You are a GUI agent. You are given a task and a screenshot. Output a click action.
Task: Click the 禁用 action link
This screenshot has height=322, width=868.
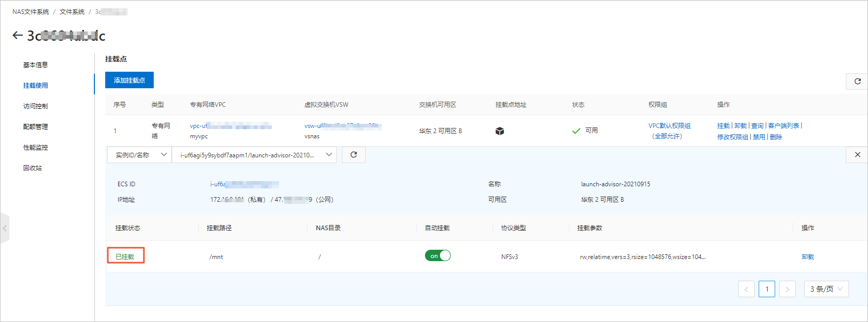click(759, 137)
